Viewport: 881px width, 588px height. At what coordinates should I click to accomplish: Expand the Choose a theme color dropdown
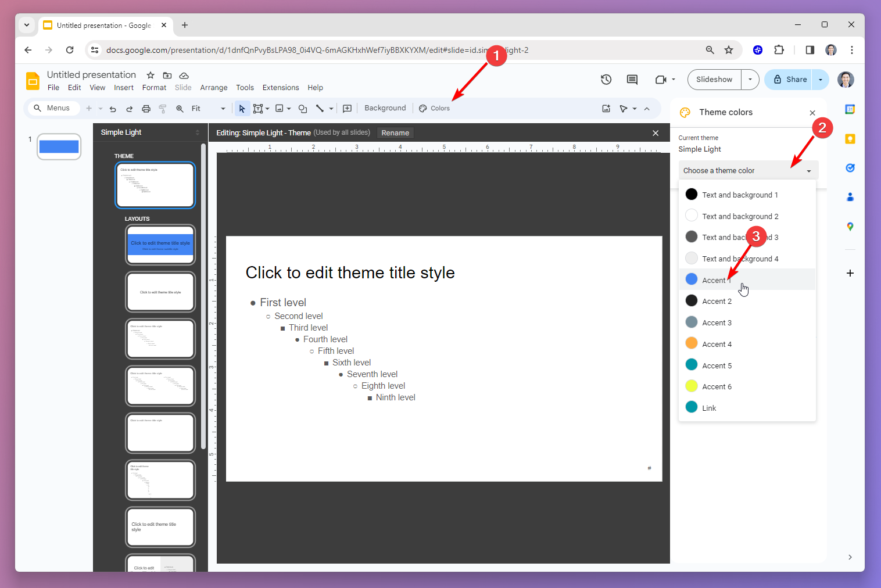[x=749, y=170]
